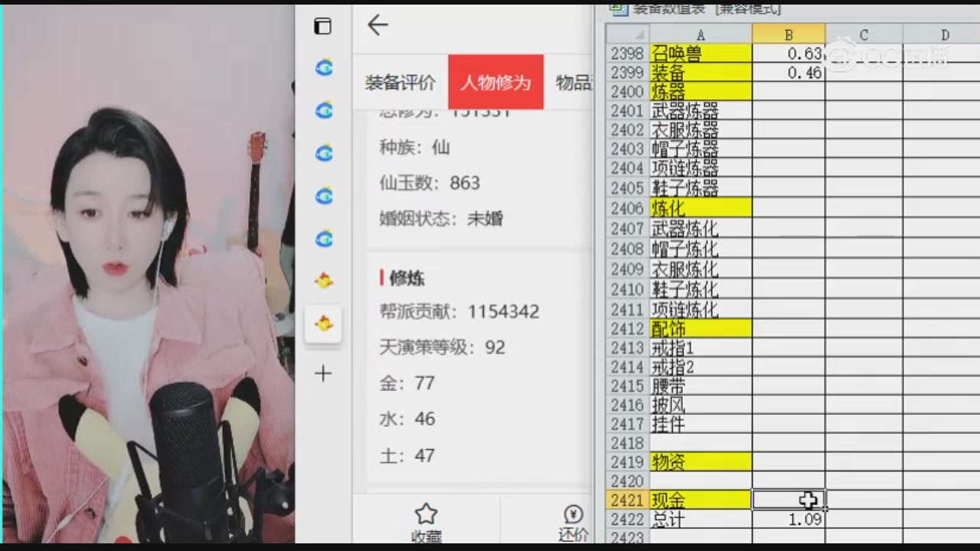
Task: Select the highlighted chicken-icon tab in sidebar
Action: pos(323,324)
